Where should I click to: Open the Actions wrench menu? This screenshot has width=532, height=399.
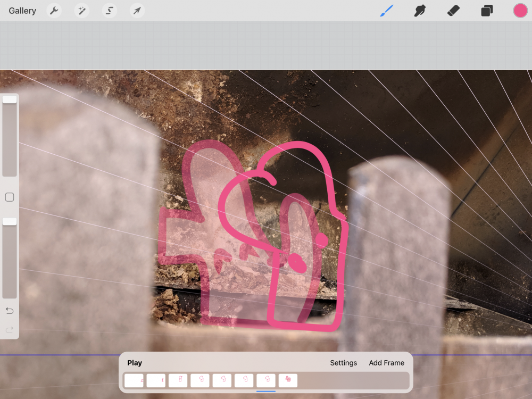[54, 11]
